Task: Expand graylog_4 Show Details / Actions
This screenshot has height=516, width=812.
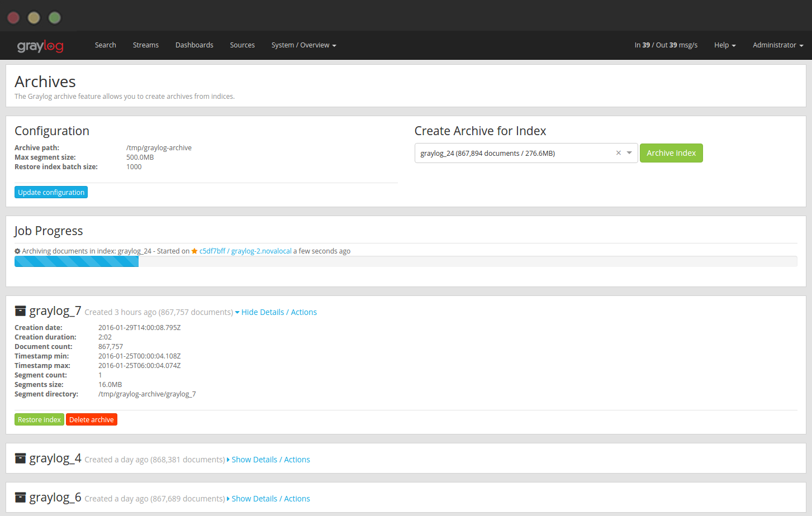Action: [268, 460]
